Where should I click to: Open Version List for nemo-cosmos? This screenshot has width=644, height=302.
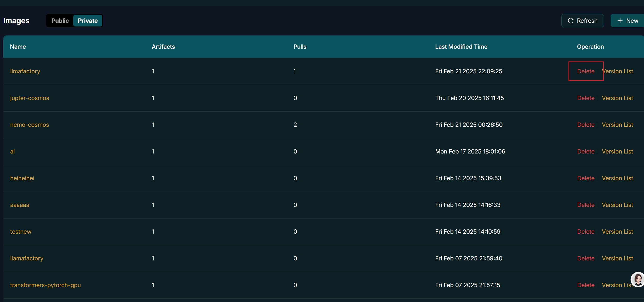(x=617, y=125)
